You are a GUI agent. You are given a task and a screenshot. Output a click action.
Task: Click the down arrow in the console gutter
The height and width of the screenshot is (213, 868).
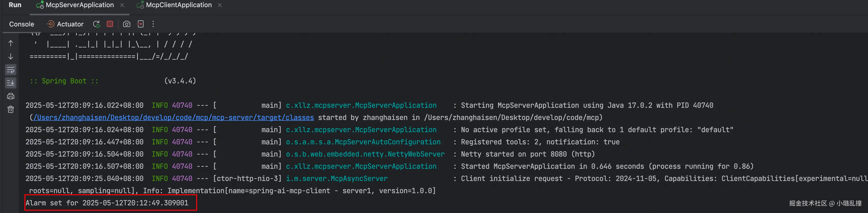point(11,56)
